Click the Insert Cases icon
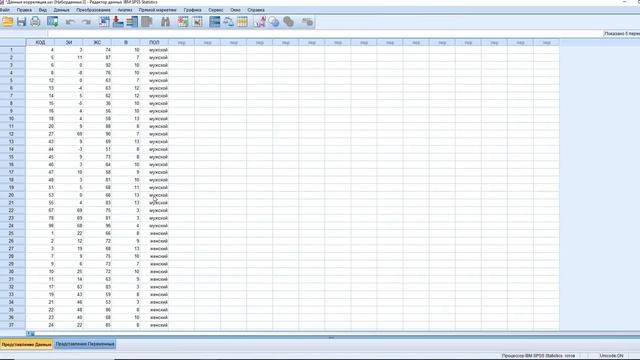The height and width of the screenshot is (360, 640). [183, 22]
